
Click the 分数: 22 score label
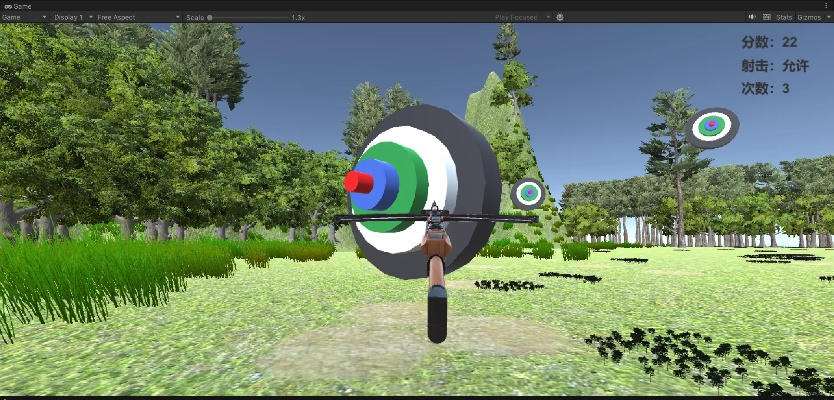(769, 42)
